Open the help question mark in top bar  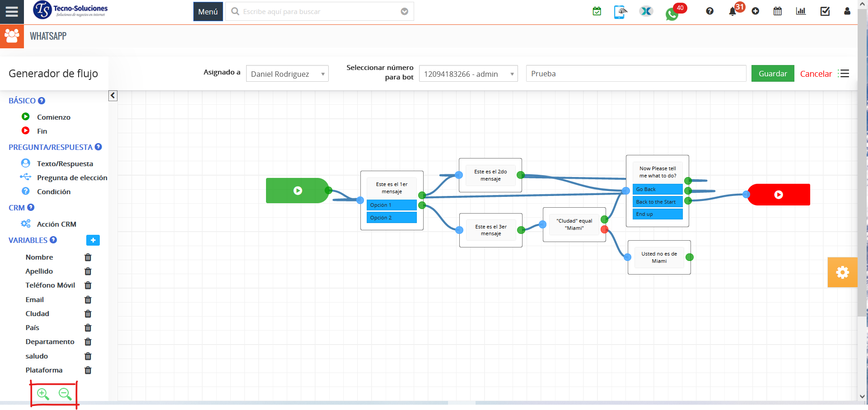point(709,11)
